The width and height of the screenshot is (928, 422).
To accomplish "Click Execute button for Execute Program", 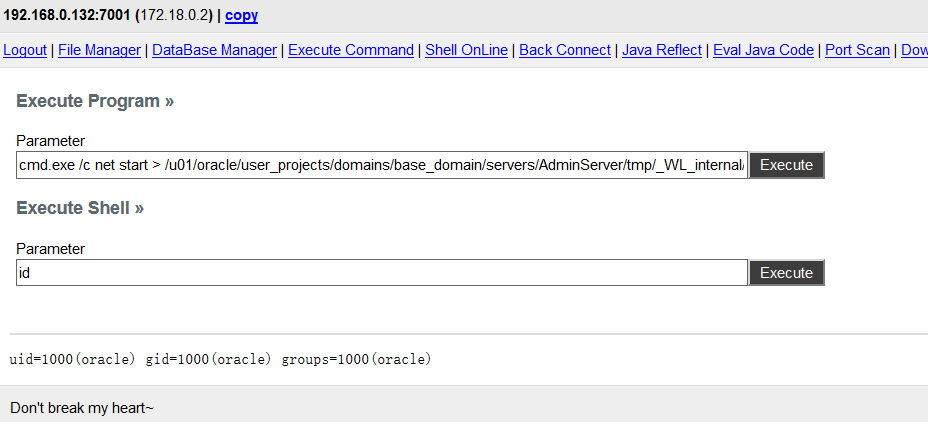I will pyautogui.click(x=787, y=165).
